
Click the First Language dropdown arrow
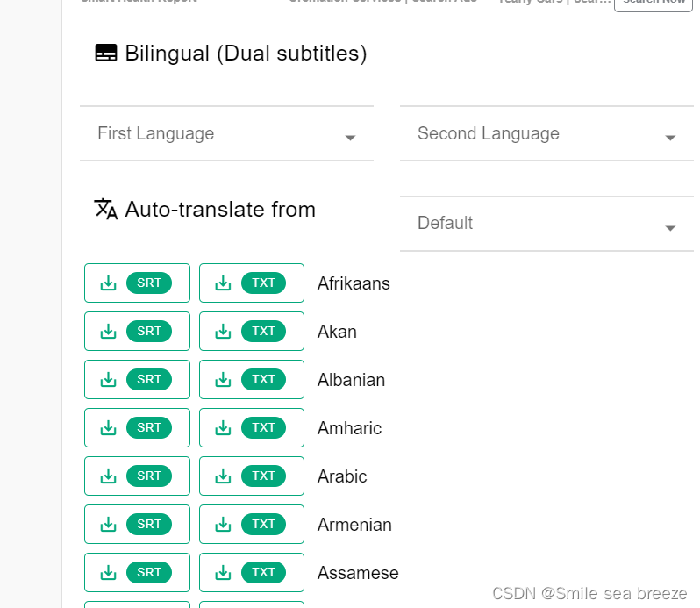[x=351, y=138]
